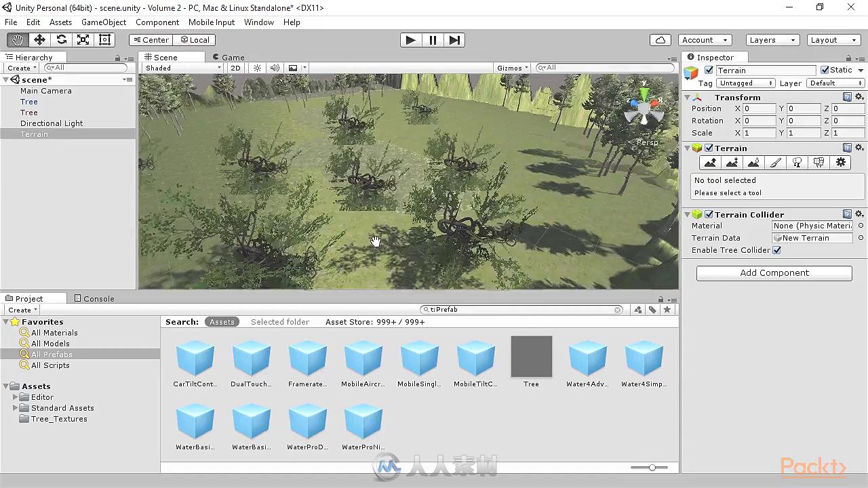The height and width of the screenshot is (488, 868).
Task: Open the Assets menu
Action: [60, 22]
